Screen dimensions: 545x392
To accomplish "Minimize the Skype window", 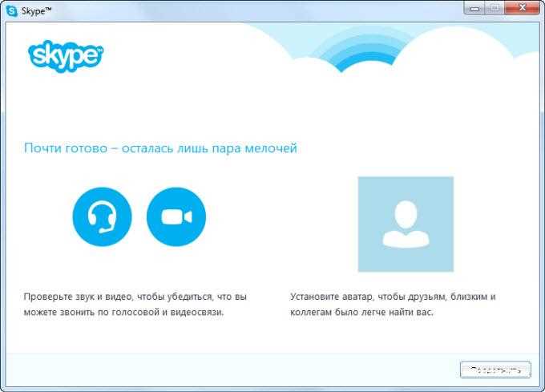I will pos(474,8).
